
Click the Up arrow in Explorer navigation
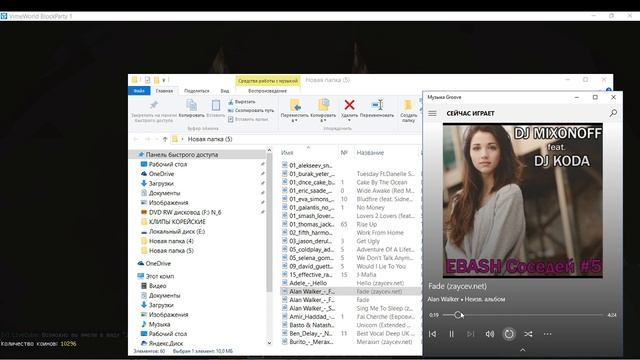click(x=165, y=139)
